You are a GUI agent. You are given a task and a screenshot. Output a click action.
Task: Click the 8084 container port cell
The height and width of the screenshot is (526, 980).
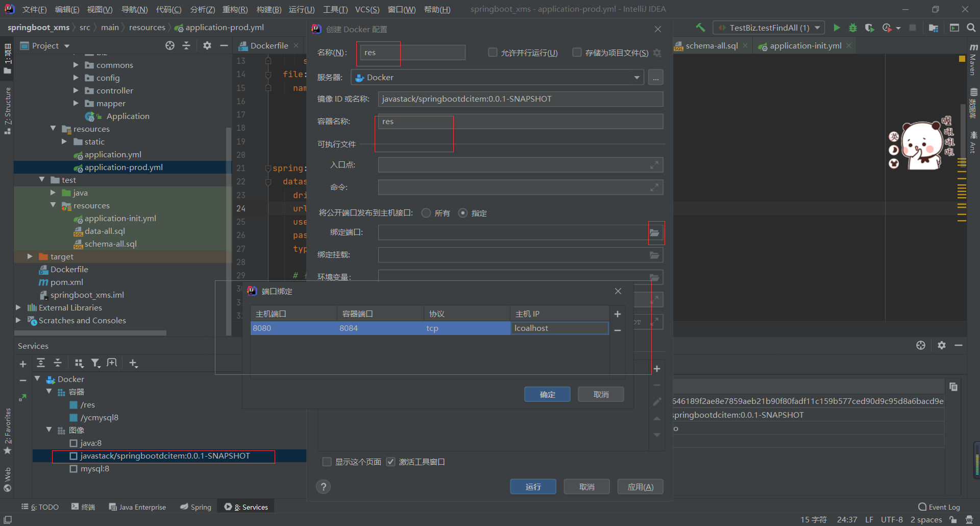[380, 328]
